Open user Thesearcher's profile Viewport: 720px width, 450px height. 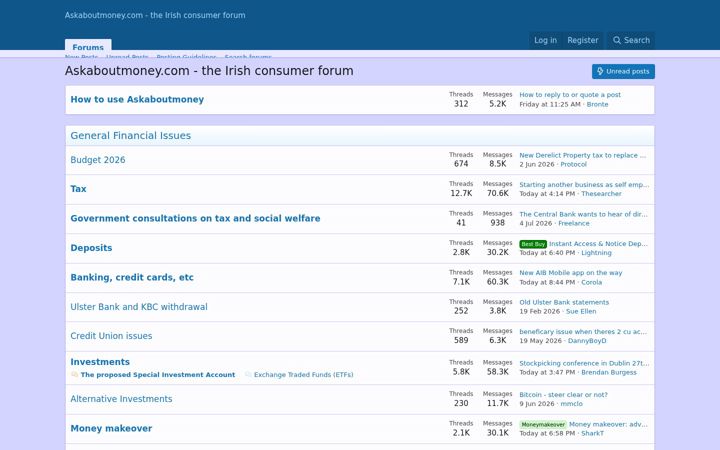pos(601,194)
